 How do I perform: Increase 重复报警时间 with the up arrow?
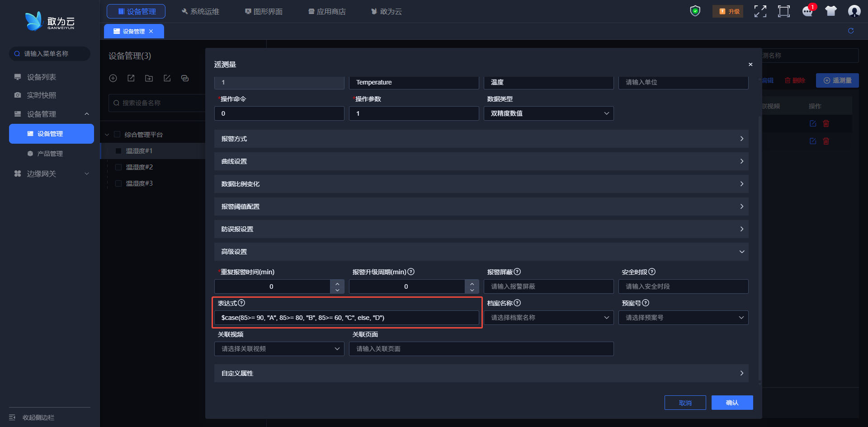point(337,283)
